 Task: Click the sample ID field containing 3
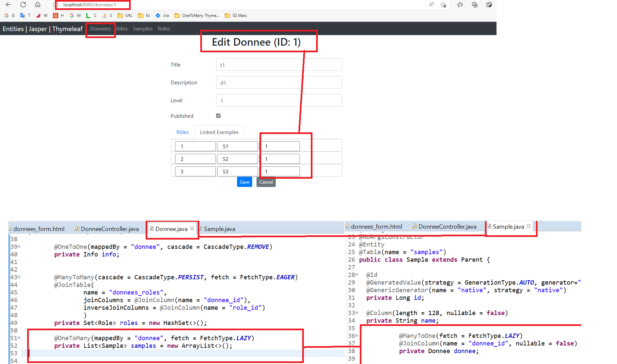(195, 171)
